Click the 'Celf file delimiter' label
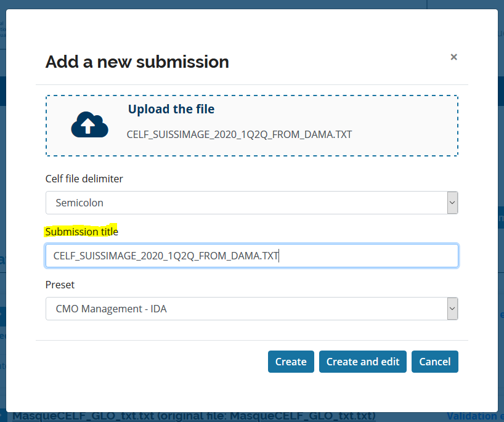The width and height of the screenshot is (504, 422). tap(84, 179)
